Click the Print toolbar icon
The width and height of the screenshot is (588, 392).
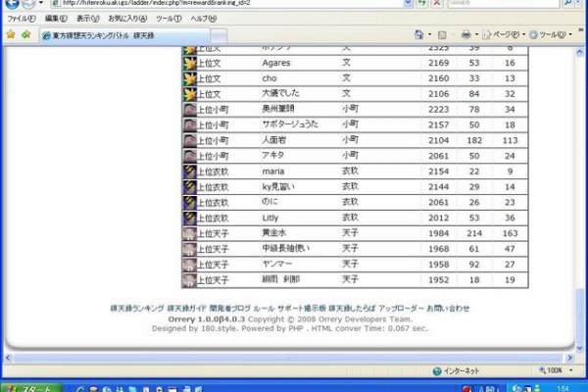(465, 34)
